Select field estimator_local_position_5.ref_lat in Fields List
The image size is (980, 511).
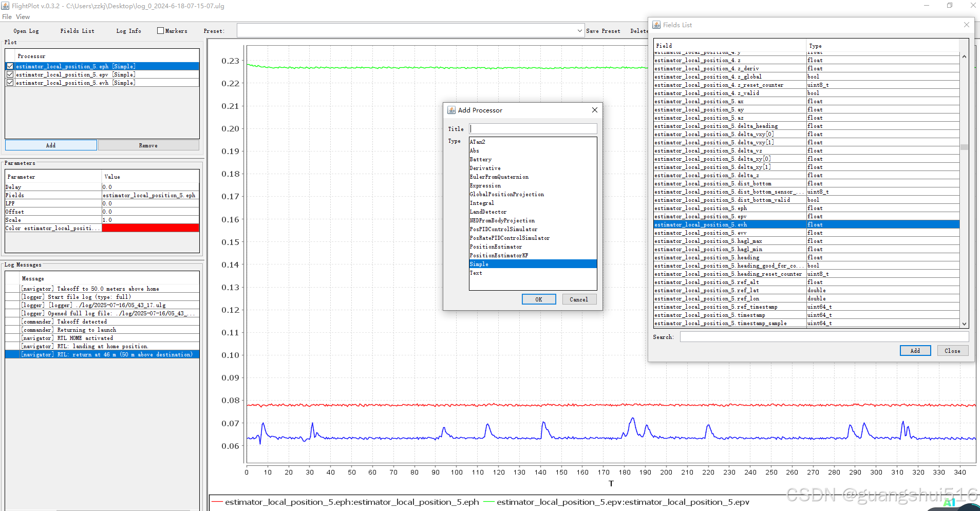click(806, 290)
